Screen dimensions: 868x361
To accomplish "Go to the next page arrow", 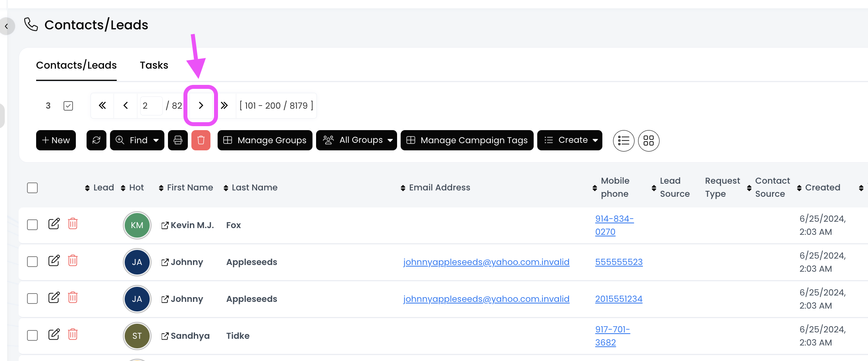I will (x=201, y=106).
